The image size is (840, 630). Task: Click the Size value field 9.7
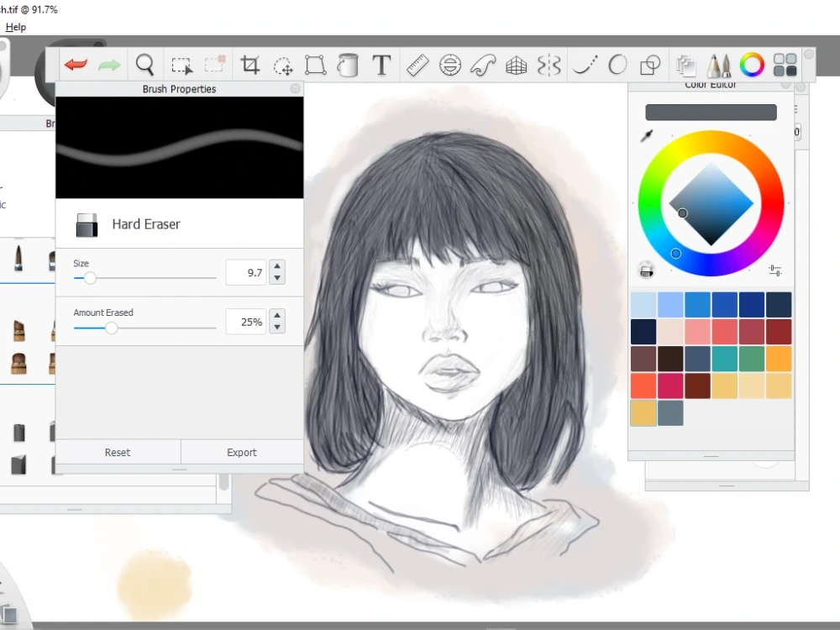point(246,273)
